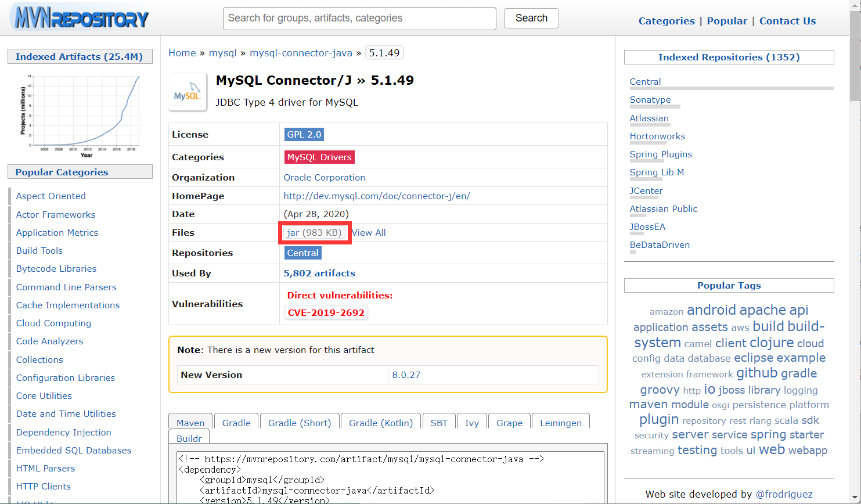This screenshot has height=504, width=861.
Task: Open the Embedded SQL Databases category
Action: tap(74, 451)
